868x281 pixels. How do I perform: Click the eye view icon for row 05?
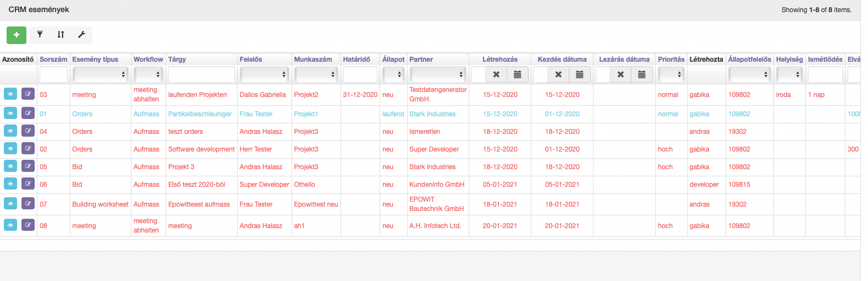pyautogui.click(x=10, y=166)
